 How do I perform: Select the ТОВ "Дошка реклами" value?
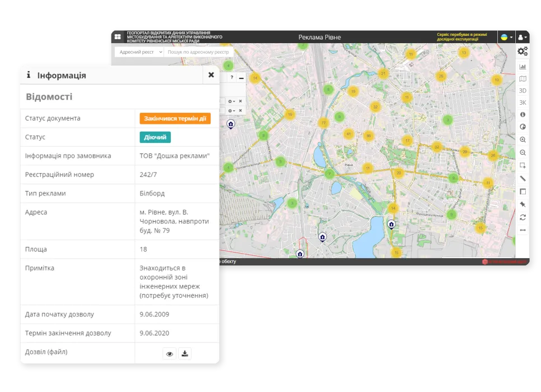coord(175,156)
